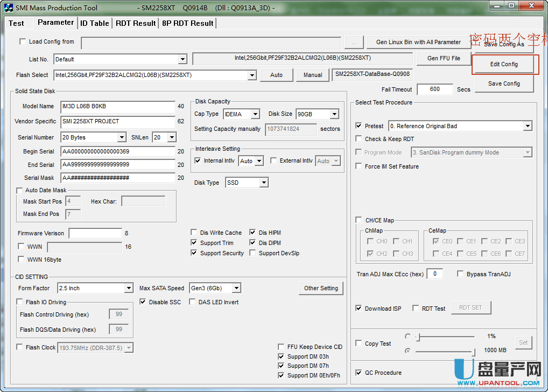Click the Edit Config button

point(504,64)
